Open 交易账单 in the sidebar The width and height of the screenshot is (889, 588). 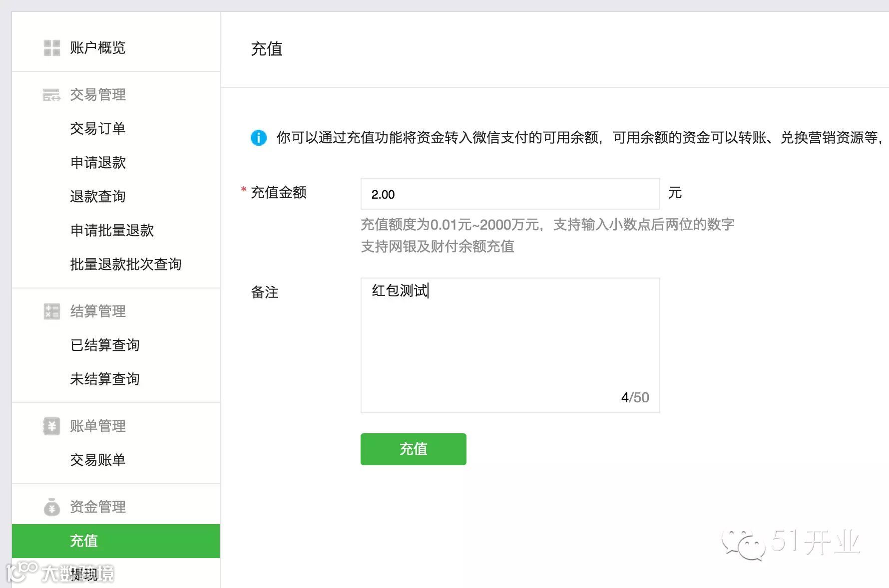(97, 460)
